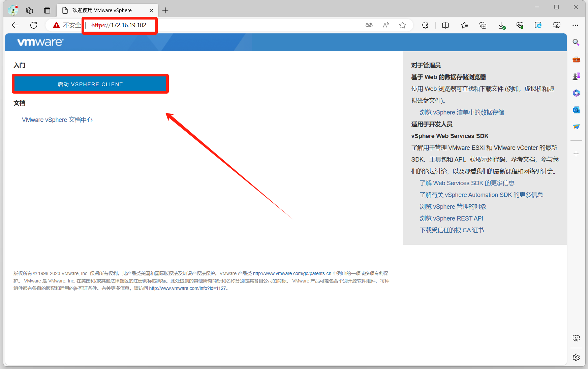Click 启动 VSPHERE CLIENT button
Image resolution: width=588 pixels, height=369 pixels.
pos(90,84)
